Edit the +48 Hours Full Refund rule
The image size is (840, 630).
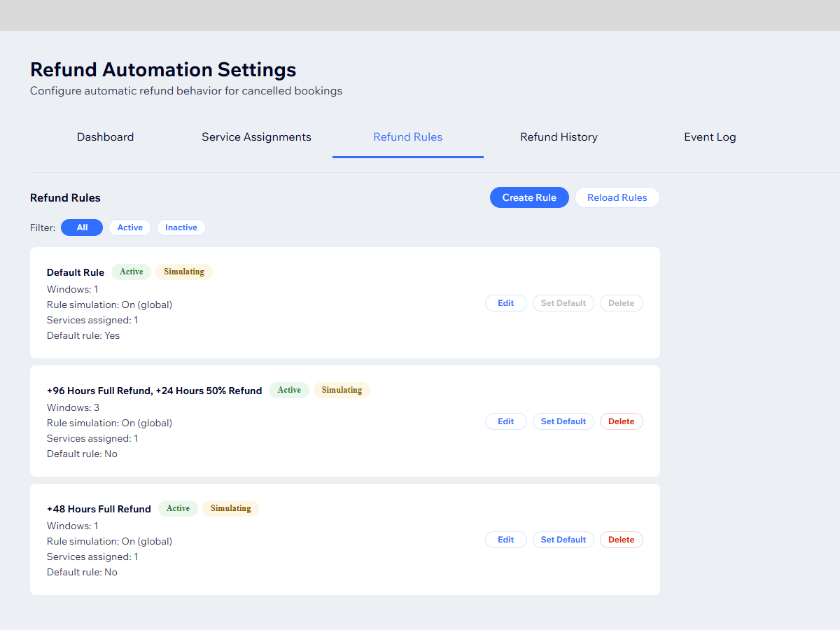506,540
